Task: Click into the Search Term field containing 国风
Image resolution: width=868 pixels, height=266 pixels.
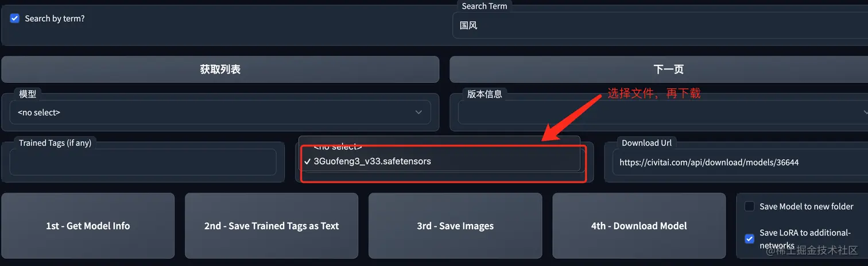Action: (x=660, y=26)
